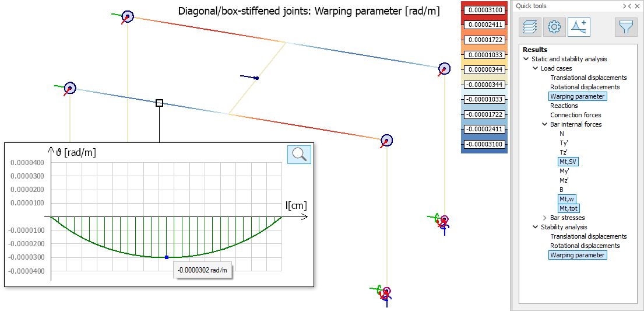Click the 0.00002411 legend value

pos(484,25)
